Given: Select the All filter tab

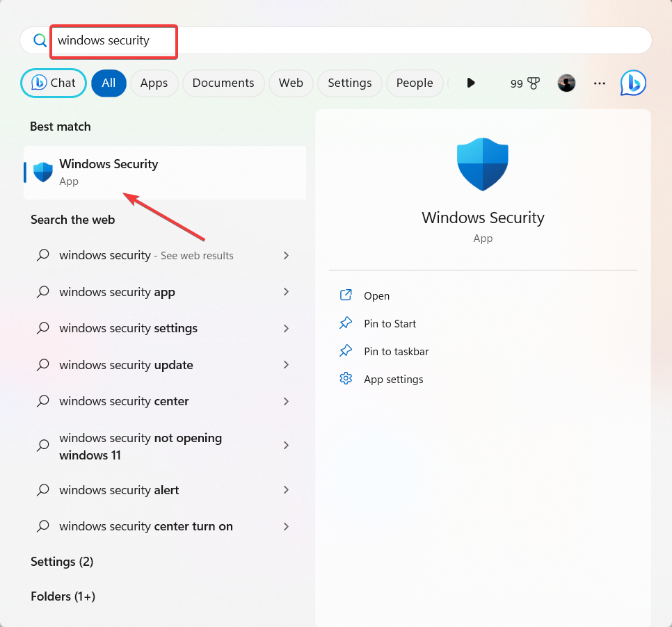Looking at the screenshot, I should (x=109, y=83).
